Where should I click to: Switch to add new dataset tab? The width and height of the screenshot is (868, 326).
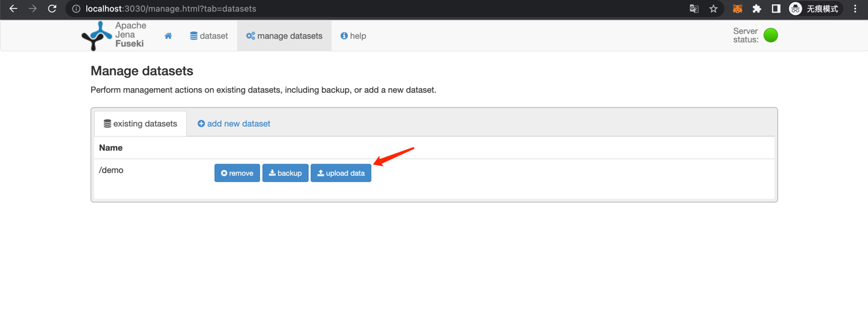click(234, 124)
